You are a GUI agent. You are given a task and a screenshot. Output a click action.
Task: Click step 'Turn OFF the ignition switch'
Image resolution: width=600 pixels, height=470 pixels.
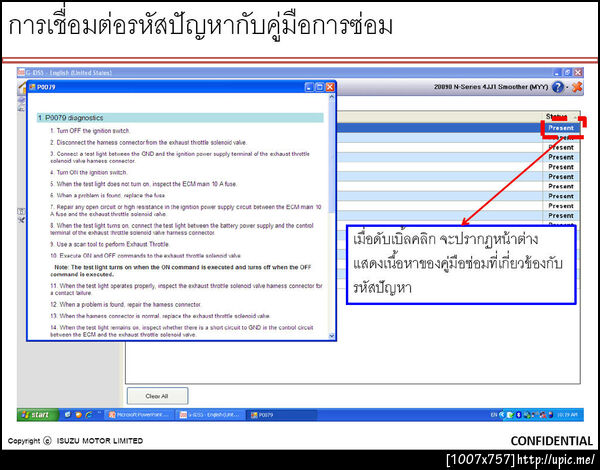pyautogui.click(x=90, y=131)
